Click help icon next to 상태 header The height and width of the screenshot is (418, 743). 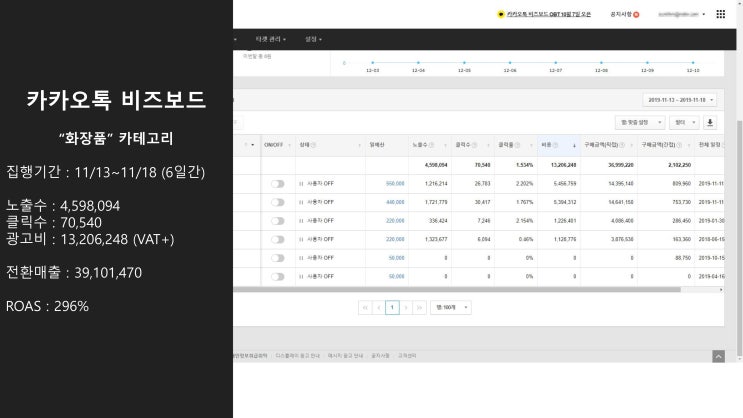point(313,145)
